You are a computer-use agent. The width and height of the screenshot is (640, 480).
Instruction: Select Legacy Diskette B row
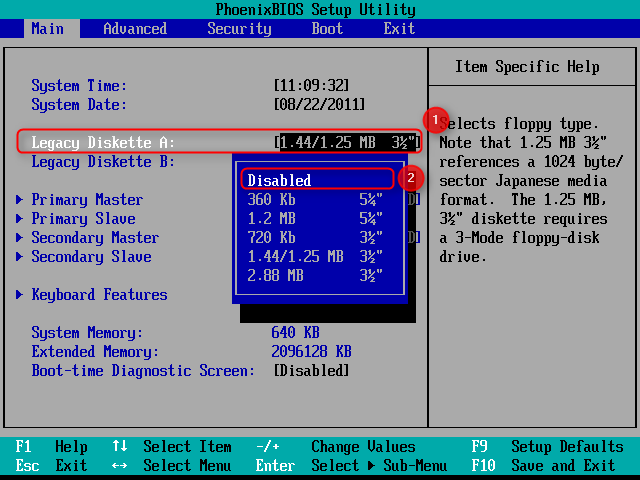[103, 162]
